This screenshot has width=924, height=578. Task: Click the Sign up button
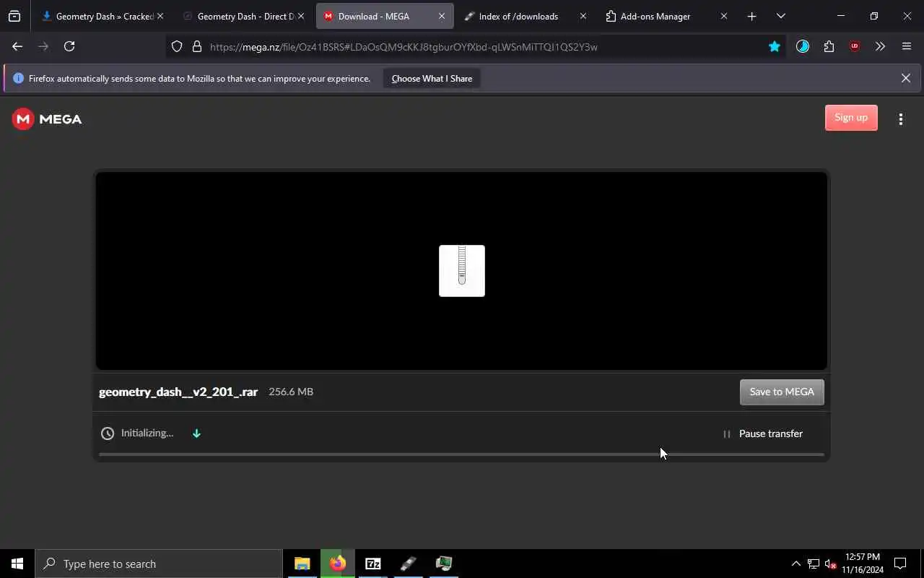(851, 118)
